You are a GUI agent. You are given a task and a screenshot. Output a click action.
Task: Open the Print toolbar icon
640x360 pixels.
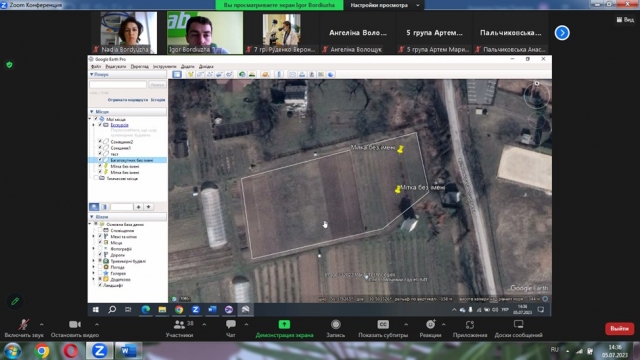point(302,74)
